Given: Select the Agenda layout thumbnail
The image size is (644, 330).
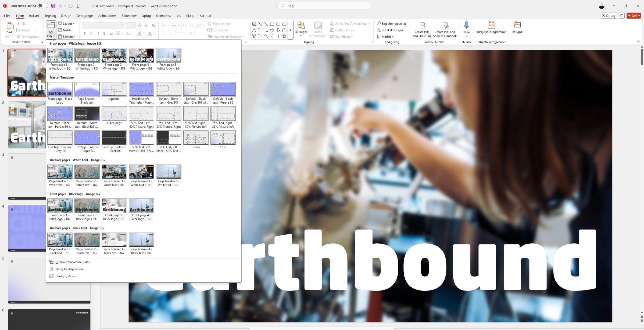Looking at the screenshot, I should pos(114,90).
